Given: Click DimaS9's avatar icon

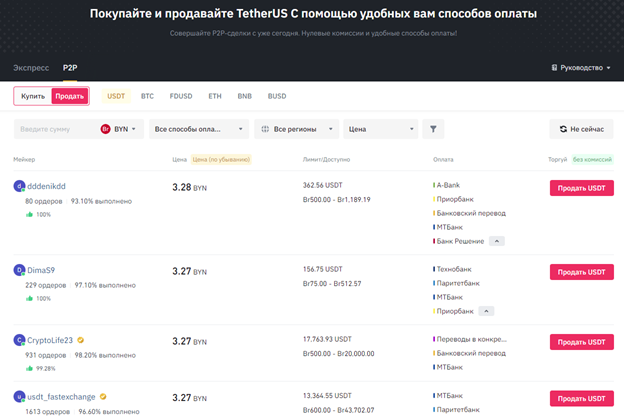Looking at the screenshot, I should [19, 270].
